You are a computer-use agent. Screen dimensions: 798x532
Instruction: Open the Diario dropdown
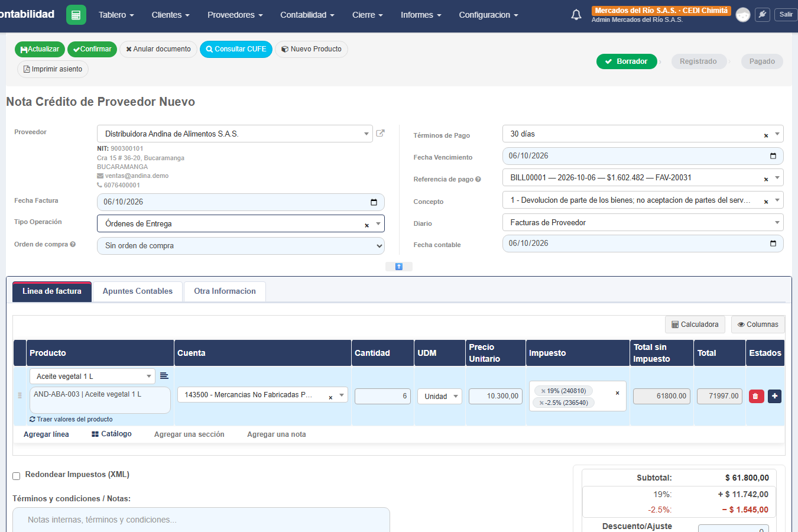tap(643, 223)
